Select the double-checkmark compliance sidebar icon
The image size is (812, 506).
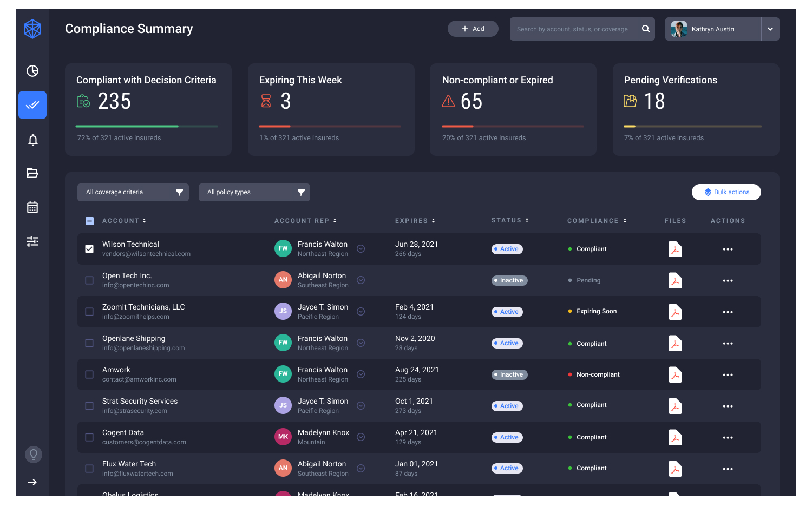point(32,105)
